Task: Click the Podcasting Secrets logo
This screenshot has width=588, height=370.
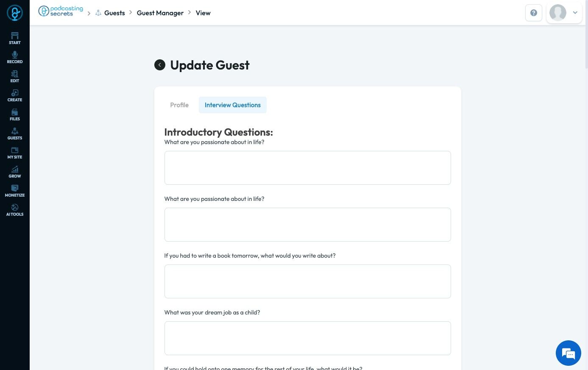Action: [x=61, y=11]
